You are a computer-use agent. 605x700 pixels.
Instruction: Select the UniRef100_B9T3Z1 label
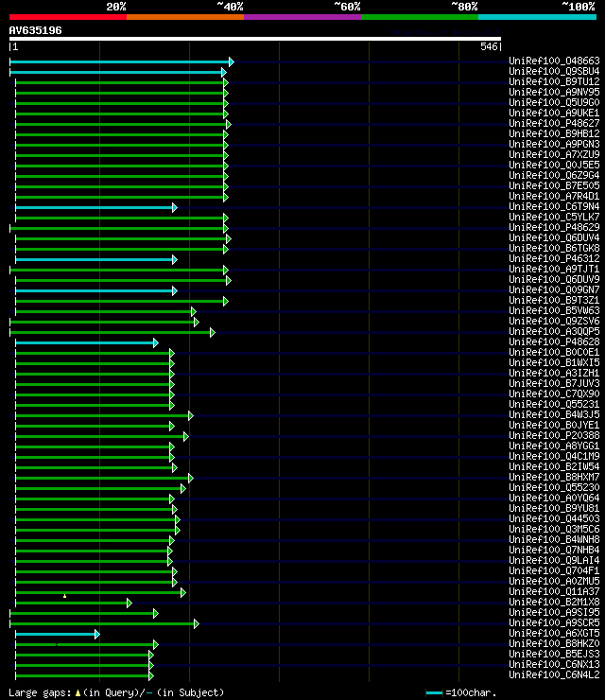(x=554, y=300)
